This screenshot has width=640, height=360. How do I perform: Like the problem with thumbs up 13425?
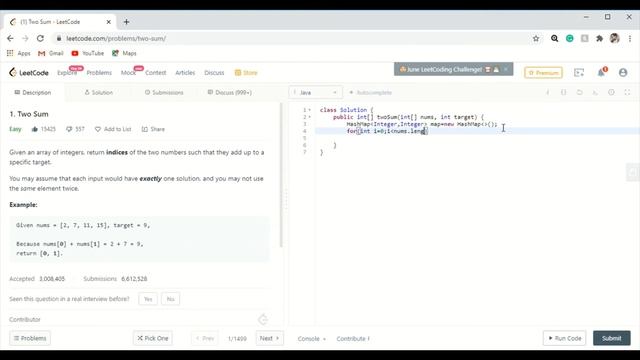tap(43, 129)
